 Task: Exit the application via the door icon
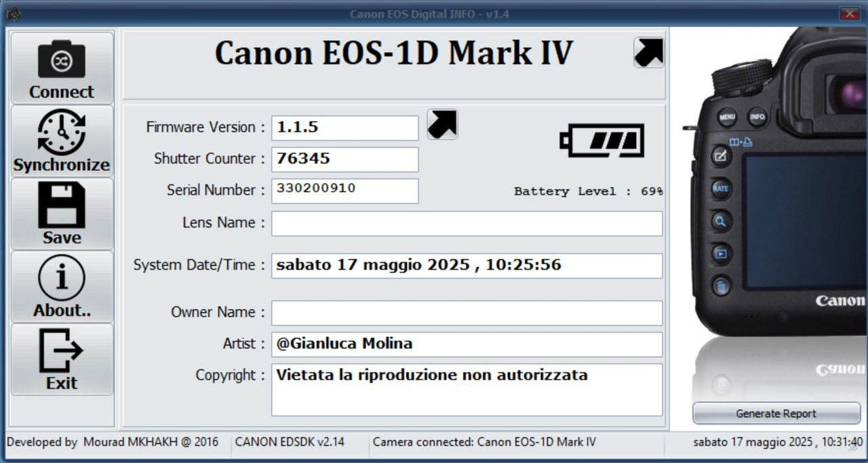coord(62,359)
